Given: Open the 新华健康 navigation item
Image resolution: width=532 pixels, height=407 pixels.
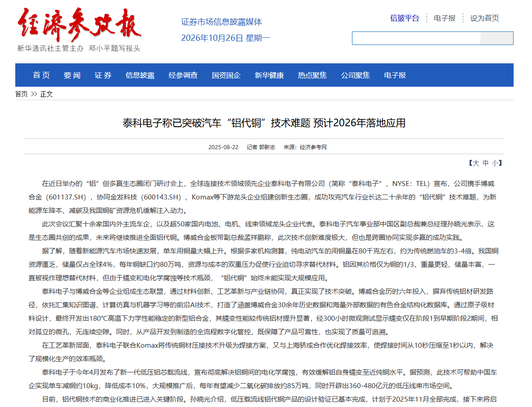Looking at the screenshot, I should tap(269, 75).
